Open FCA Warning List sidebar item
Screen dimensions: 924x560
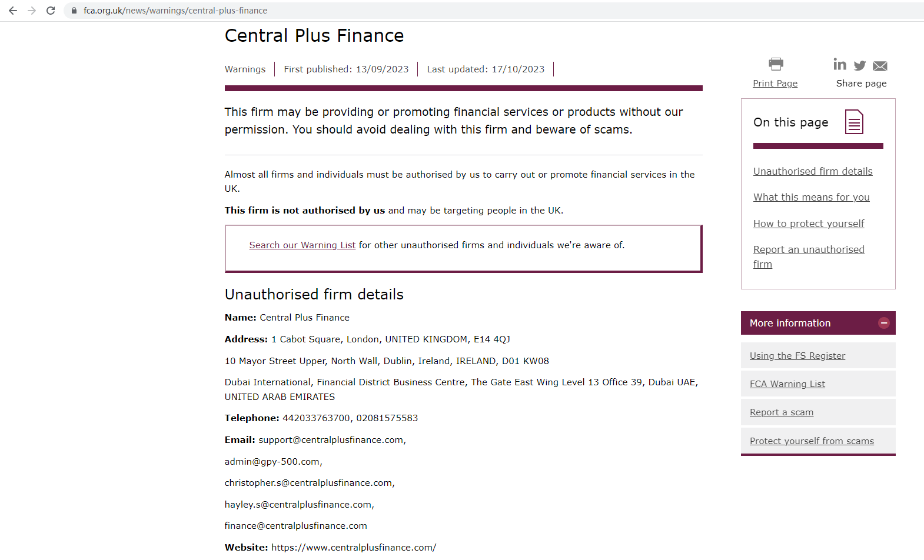(787, 384)
